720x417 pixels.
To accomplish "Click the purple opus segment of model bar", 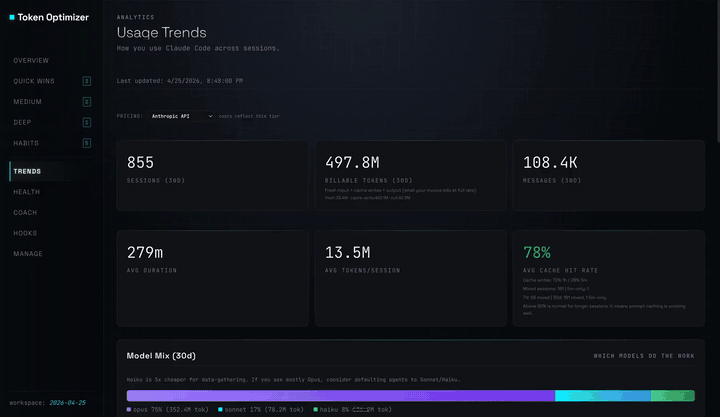I will [x=341, y=395].
